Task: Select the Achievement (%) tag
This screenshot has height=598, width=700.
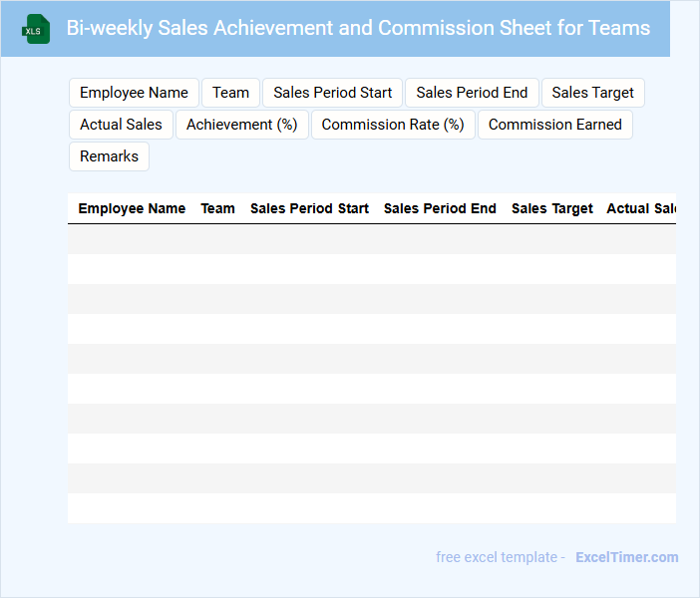Action: 242,125
